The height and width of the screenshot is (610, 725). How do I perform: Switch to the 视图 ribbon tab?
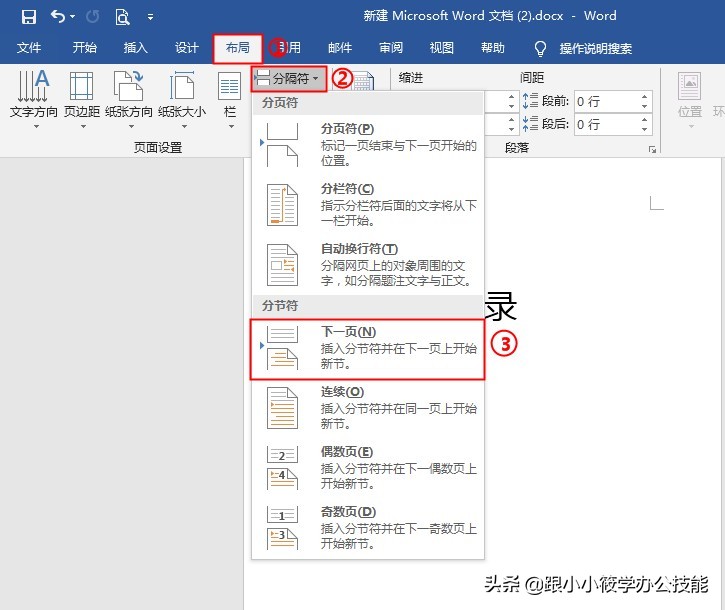[442, 48]
